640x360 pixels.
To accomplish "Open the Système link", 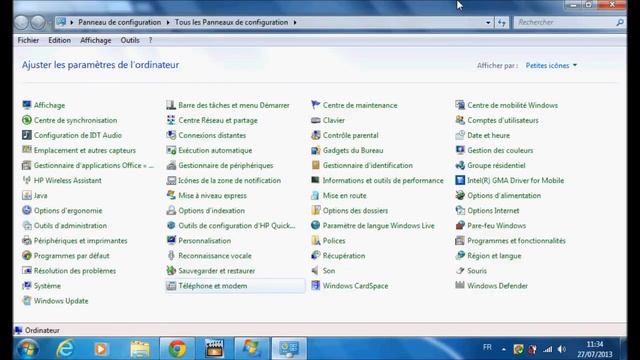I will [47, 286].
